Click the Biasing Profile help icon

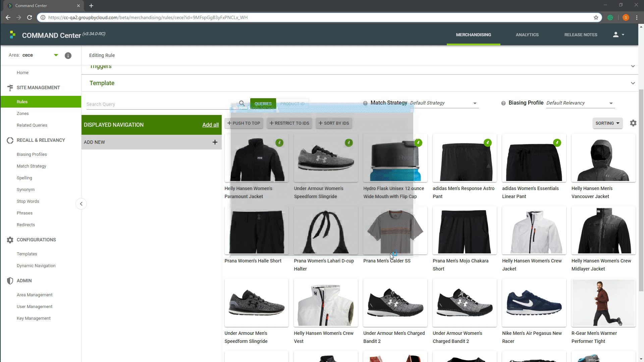tap(503, 103)
